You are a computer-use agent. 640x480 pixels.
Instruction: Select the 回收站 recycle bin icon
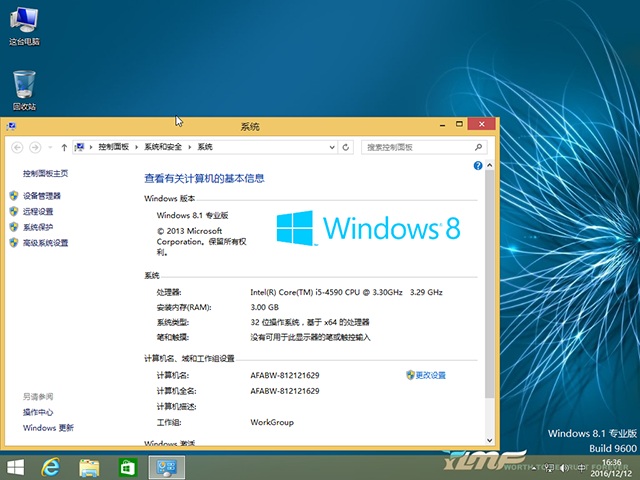[x=24, y=90]
